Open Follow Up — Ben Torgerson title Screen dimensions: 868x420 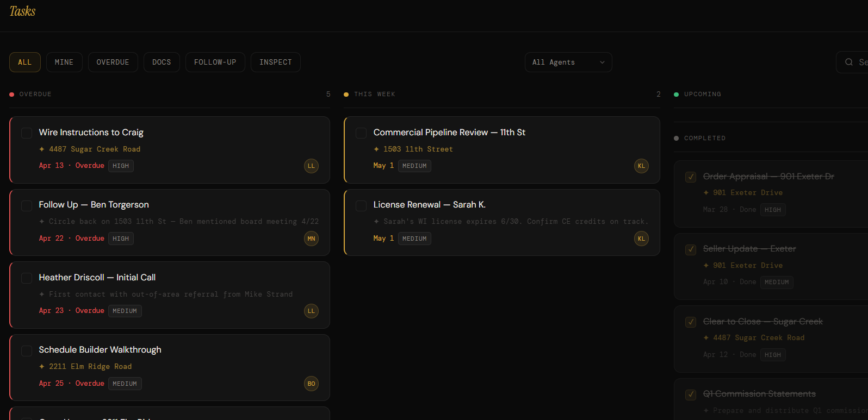pos(94,205)
